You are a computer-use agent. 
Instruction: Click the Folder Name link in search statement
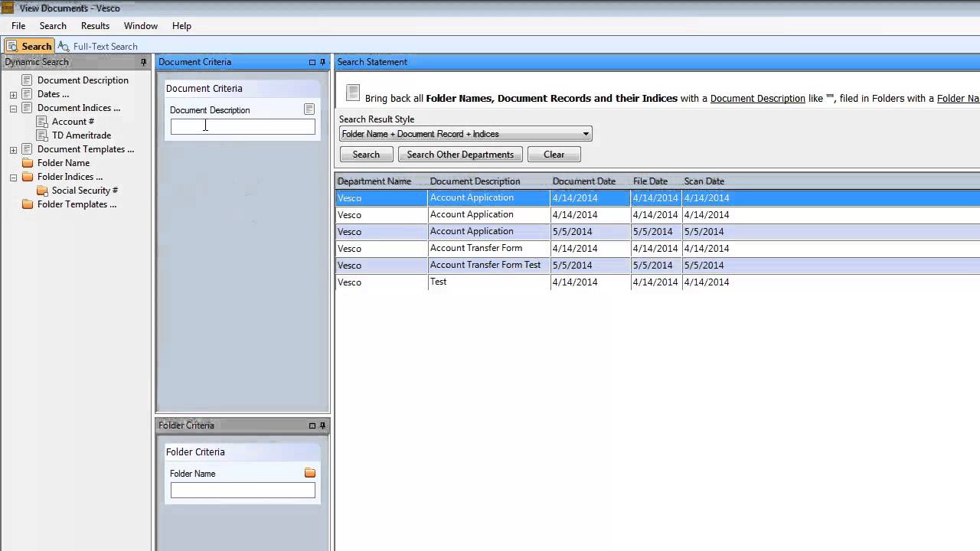958,99
